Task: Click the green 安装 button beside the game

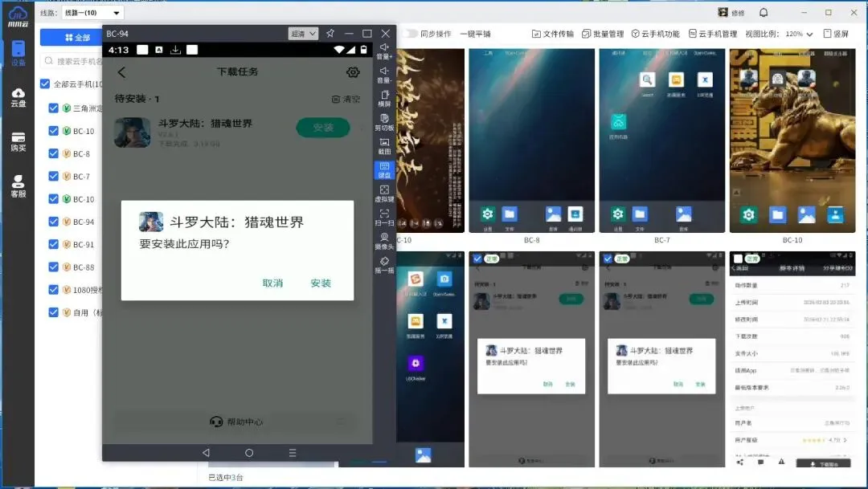Action: click(323, 127)
